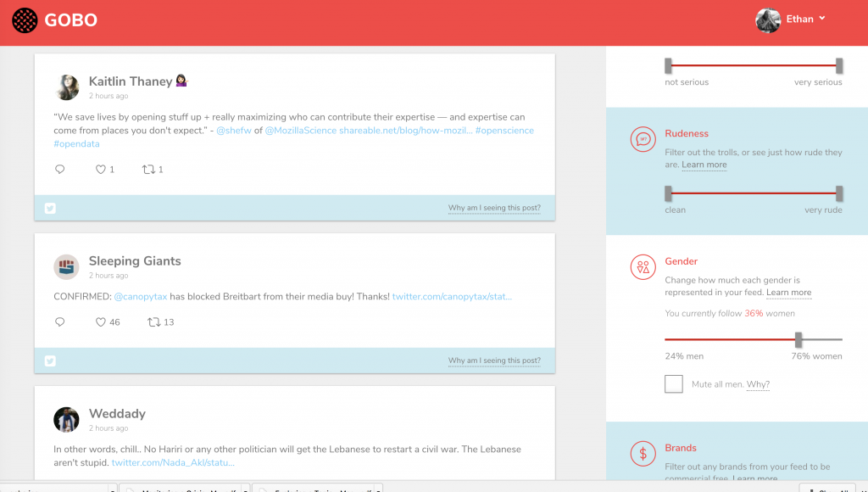Click the Brands section heading
This screenshot has width=868, height=492.
coord(681,448)
